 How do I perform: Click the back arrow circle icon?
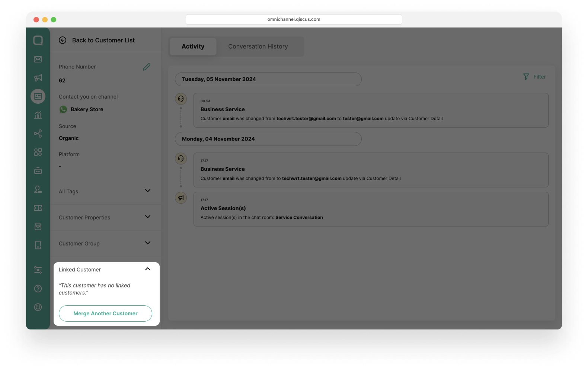tap(63, 40)
